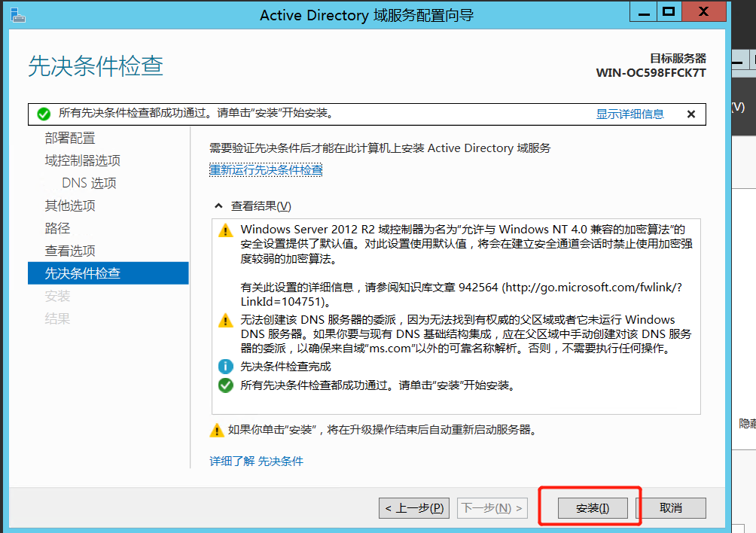Select 查看选项 in the sidebar
The image size is (756, 533).
point(70,251)
